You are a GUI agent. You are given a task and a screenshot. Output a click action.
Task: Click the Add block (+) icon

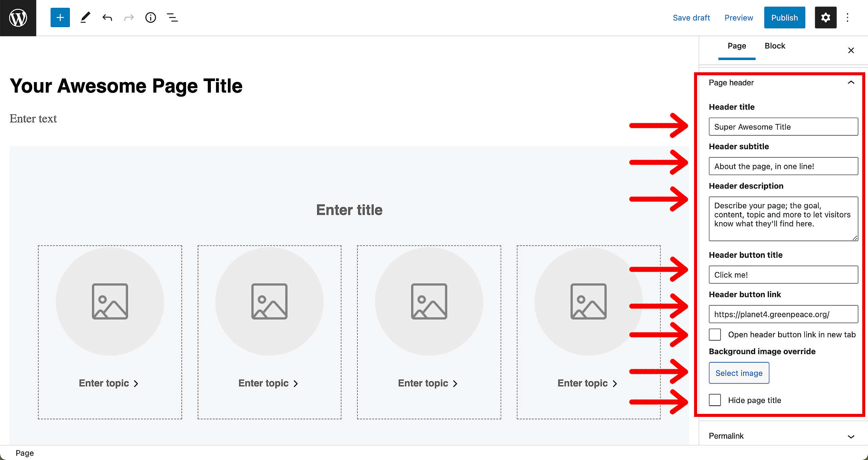(x=60, y=17)
